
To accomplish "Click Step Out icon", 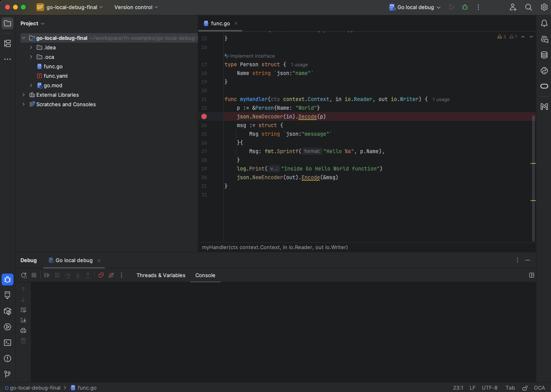I will point(88,275).
